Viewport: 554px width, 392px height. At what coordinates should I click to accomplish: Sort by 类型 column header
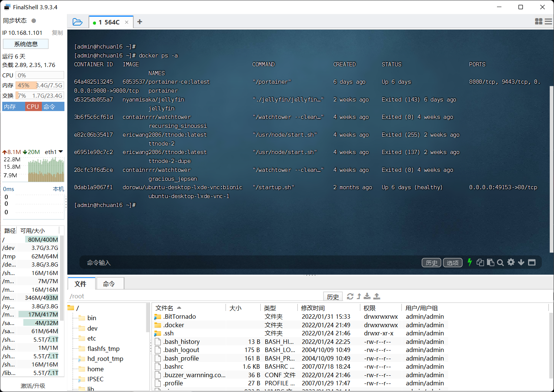tap(279, 308)
